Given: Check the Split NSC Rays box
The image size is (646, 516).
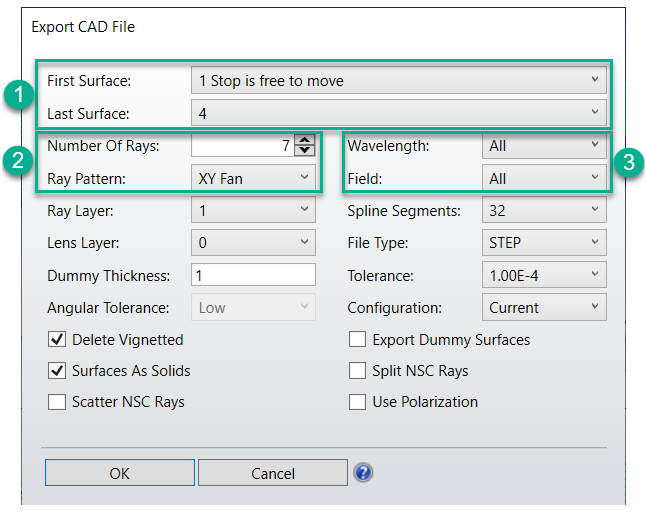Looking at the screenshot, I should pyautogui.click(x=357, y=371).
